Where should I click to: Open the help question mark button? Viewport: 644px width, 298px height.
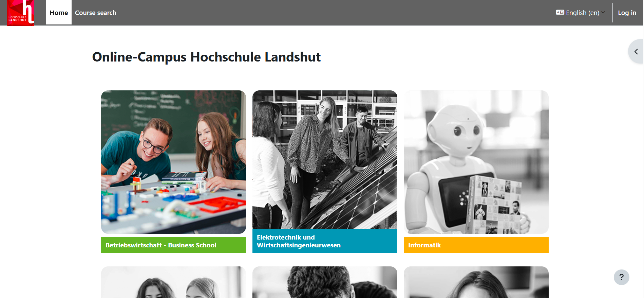pyautogui.click(x=621, y=277)
